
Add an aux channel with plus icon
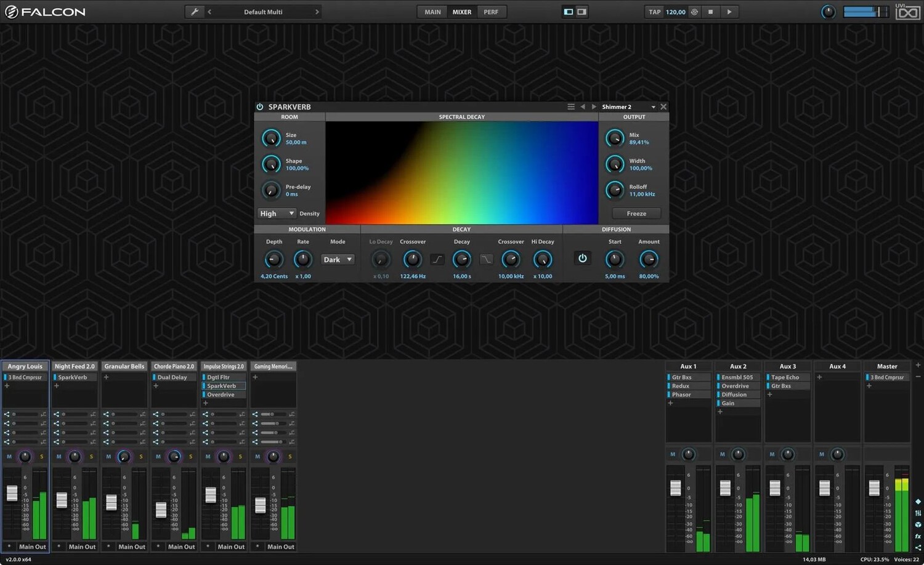point(918,365)
